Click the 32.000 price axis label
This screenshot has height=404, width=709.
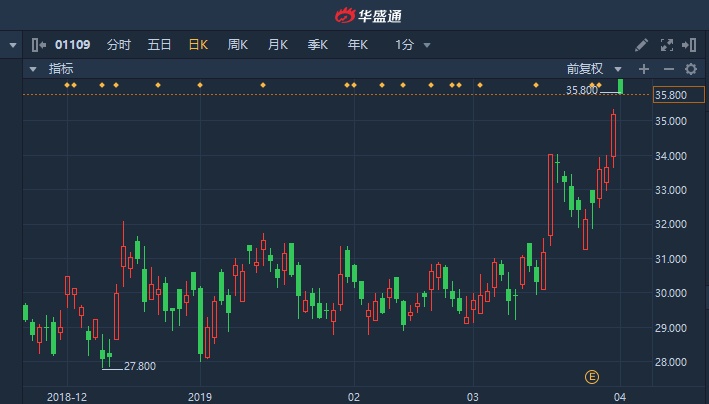[671, 224]
